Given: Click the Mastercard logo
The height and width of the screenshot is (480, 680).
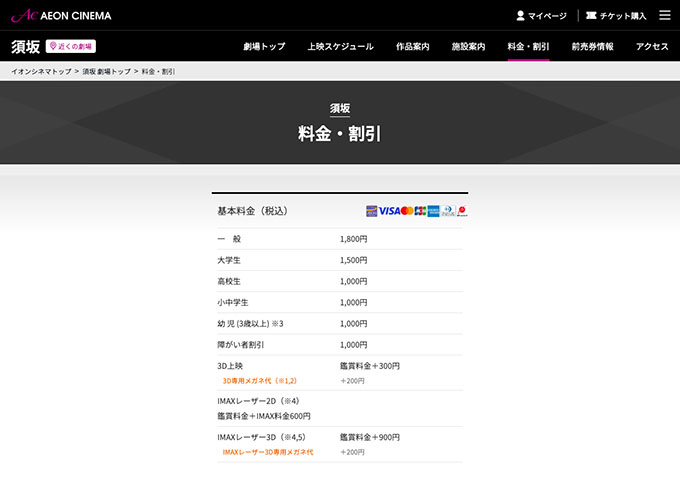Looking at the screenshot, I should click(x=407, y=211).
